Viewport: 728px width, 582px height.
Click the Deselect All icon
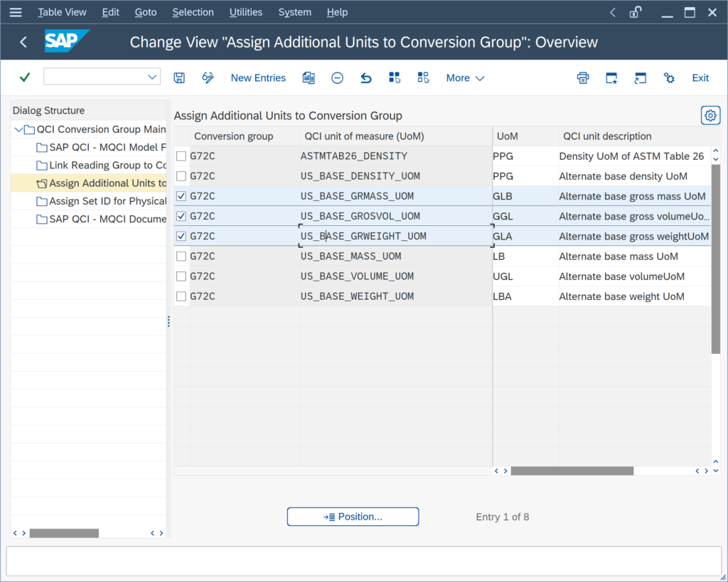coord(424,78)
